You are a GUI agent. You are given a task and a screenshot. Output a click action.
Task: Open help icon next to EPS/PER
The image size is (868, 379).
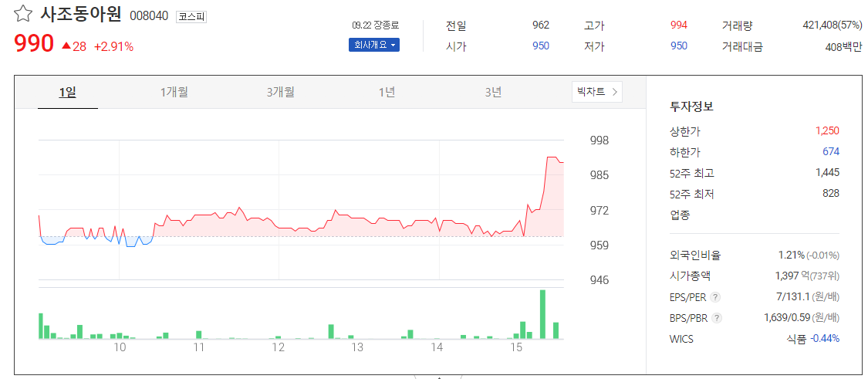tap(715, 297)
